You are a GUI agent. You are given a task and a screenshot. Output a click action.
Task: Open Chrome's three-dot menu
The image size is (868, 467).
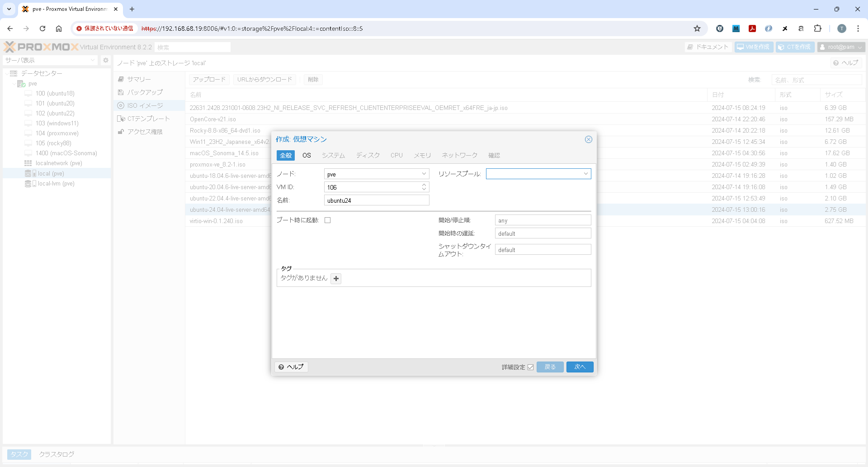[858, 29]
